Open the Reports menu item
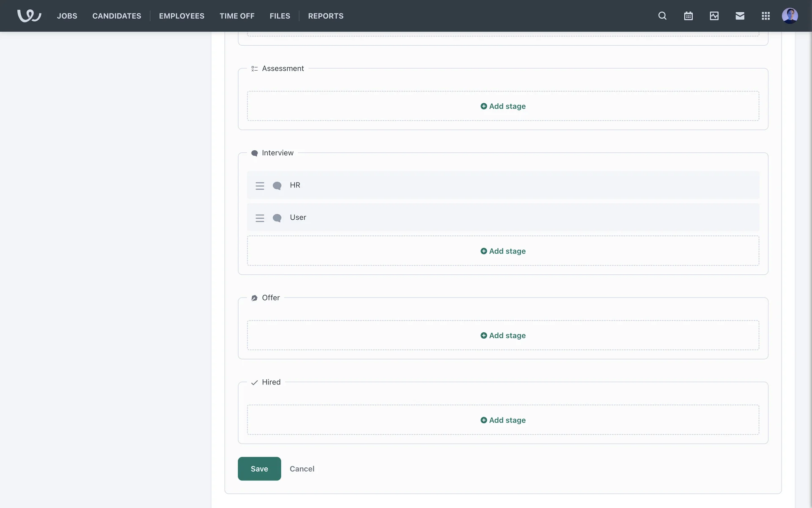 tap(326, 16)
